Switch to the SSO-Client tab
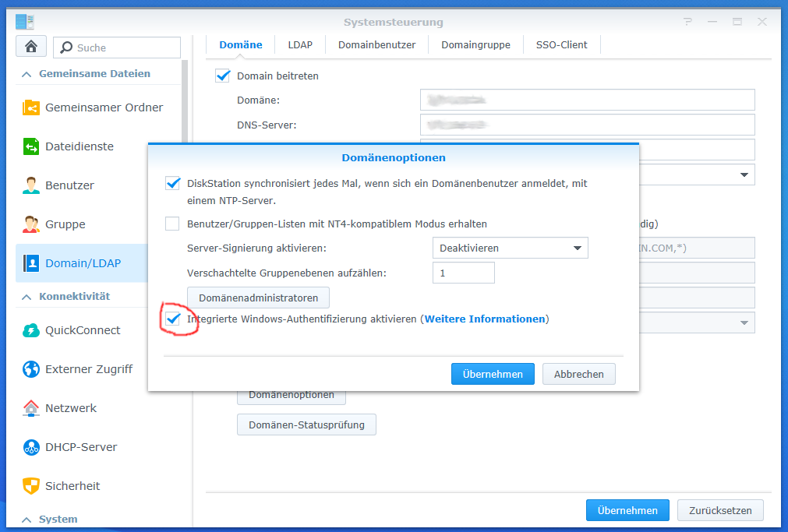This screenshot has width=788, height=532. [x=561, y=44]
